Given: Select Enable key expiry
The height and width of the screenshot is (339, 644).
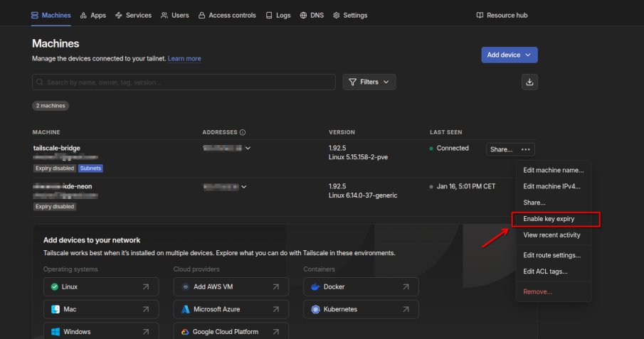Looking at the screenshot, I should click(553, 219).
